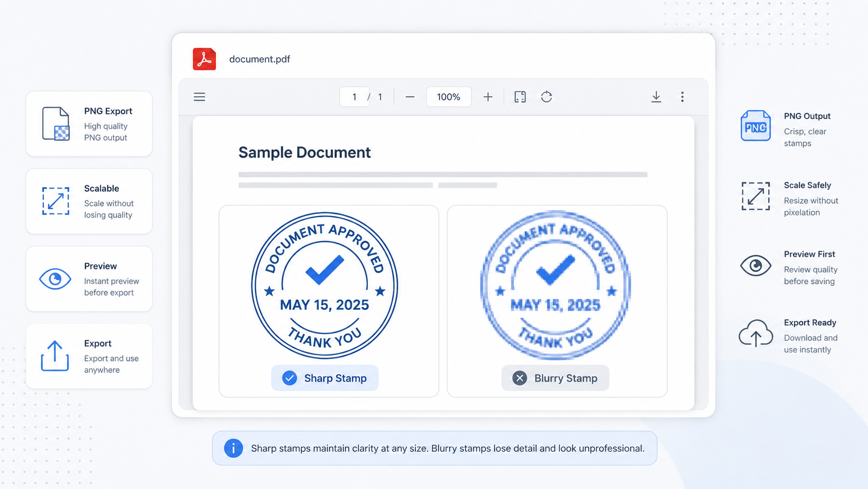The width and height of the screenshot is (868, 489).
Task: Click the Scalable dashed-arrow icon
Action: [x=56, y=201]
